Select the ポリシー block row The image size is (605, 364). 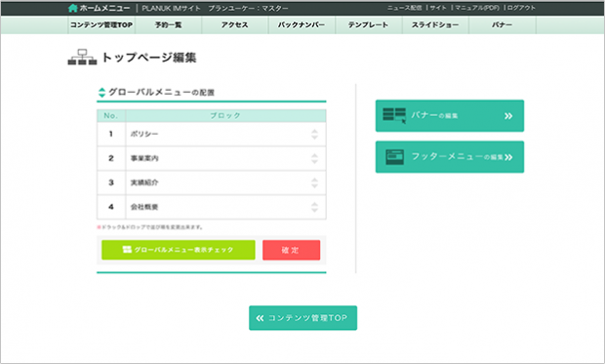(212, 134)
